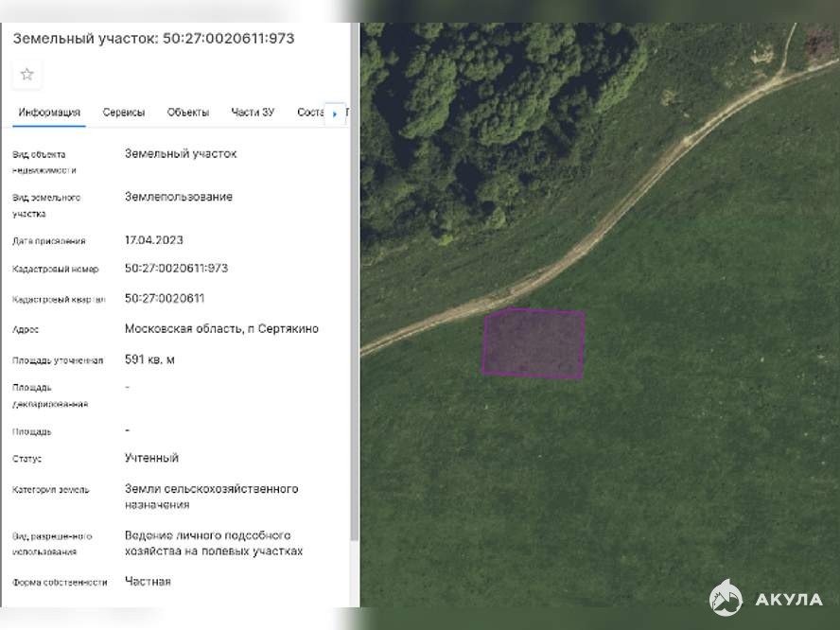The width and height of the screenshot is (840, 630).
Task: Add parcel to favorites with the star icon
Action: pos(26,74)
